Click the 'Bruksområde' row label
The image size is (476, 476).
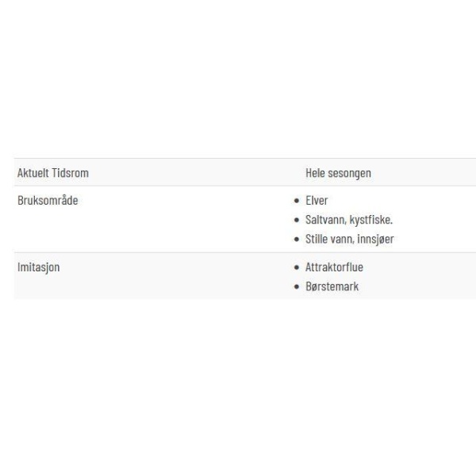click(x=48, y=201)
